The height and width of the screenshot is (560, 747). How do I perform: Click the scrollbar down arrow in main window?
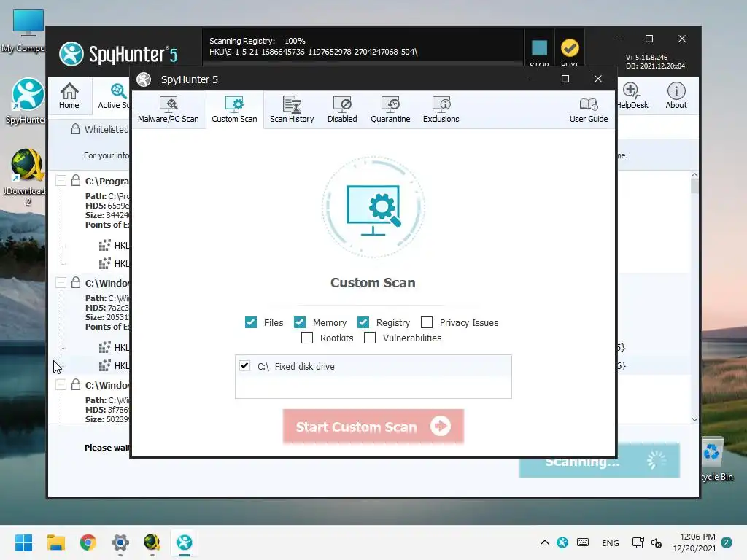(694, 419)
